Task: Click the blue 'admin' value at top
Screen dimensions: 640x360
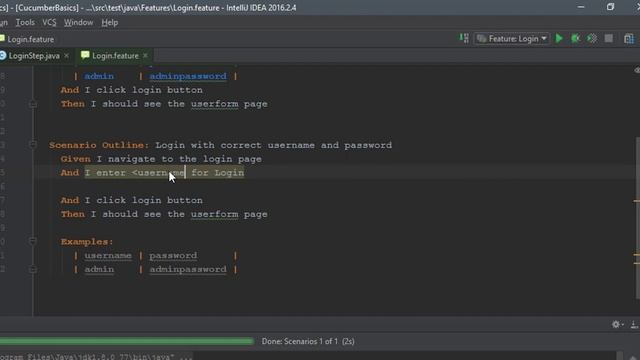Action: (x=99, y=76)
